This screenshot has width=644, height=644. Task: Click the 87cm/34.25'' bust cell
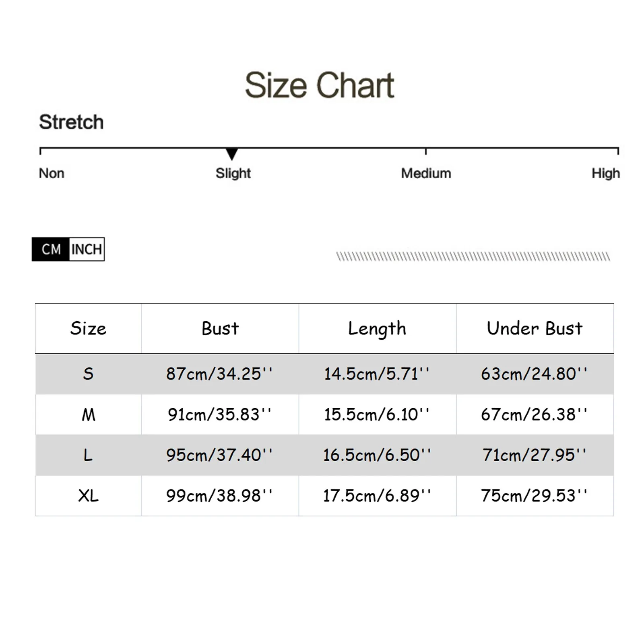pos(219,374)
